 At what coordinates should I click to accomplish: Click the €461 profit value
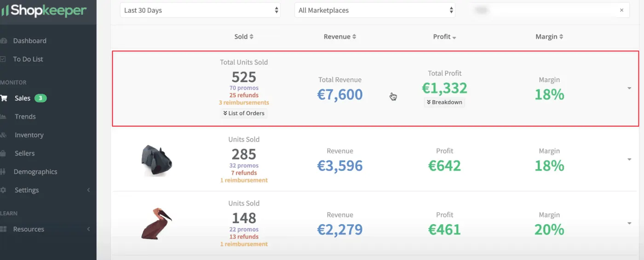point(444,229)
